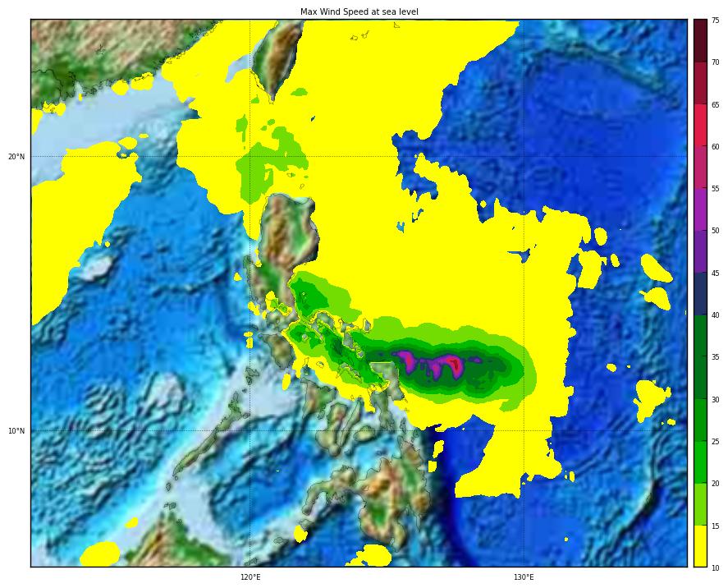Click the bright red 60-65 colorbar segment
The image size is (728, 588).
[699, 125]
